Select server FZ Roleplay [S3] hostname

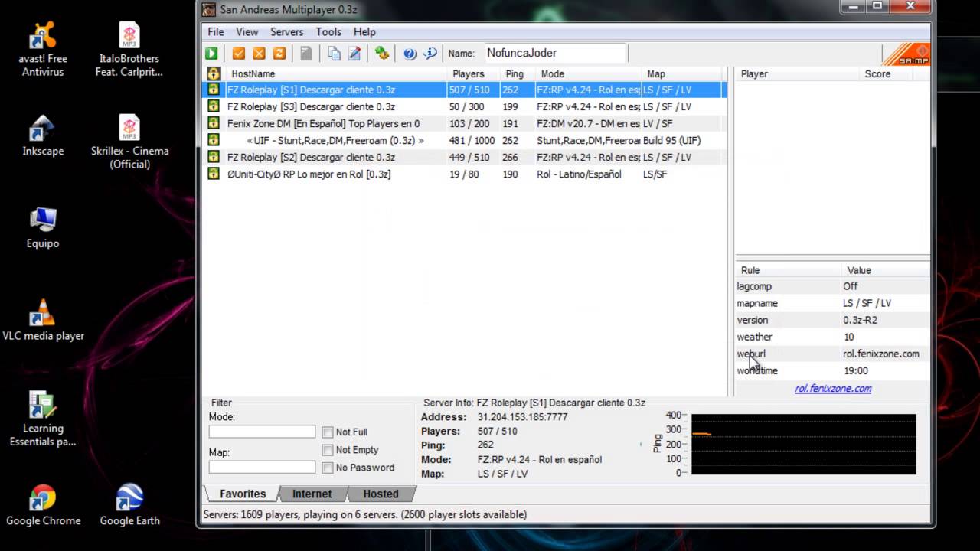point(311,106)
